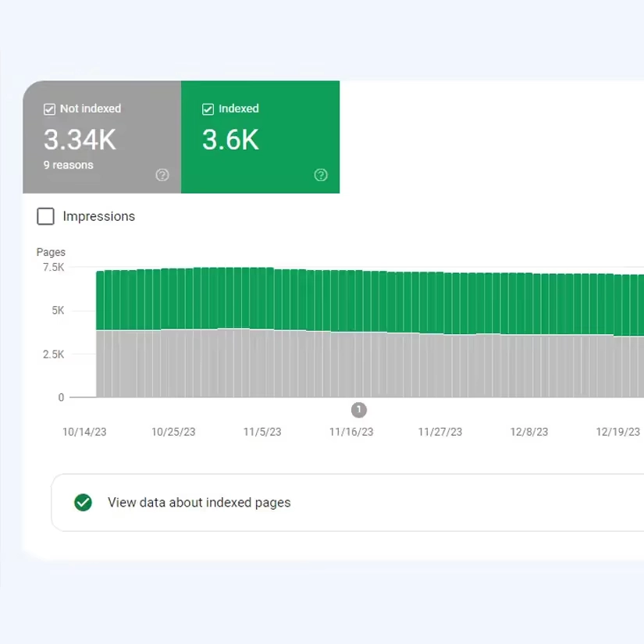Screen dimensions: 644x644
Task: Open help icon on Not indexed card
Action: (162, 175)
